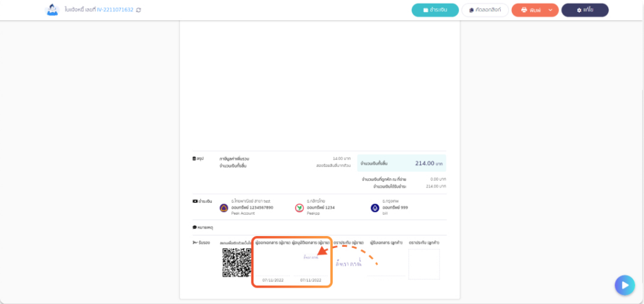Click the Kasikorn Bank green logo
The image size is (644, 304).
click(299, 208)
